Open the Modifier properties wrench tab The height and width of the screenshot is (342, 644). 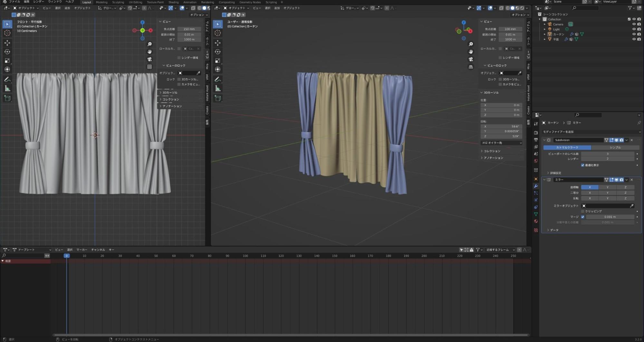click(536, 186)
